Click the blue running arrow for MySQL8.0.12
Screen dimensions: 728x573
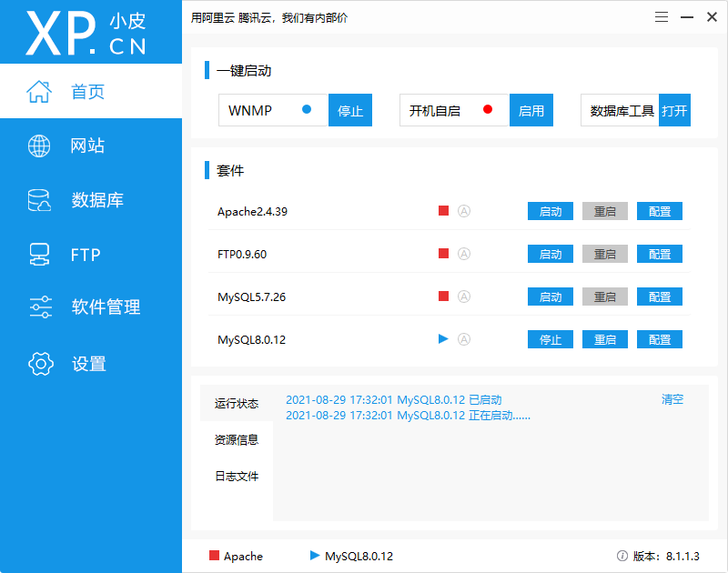click(x=443, y=339)
